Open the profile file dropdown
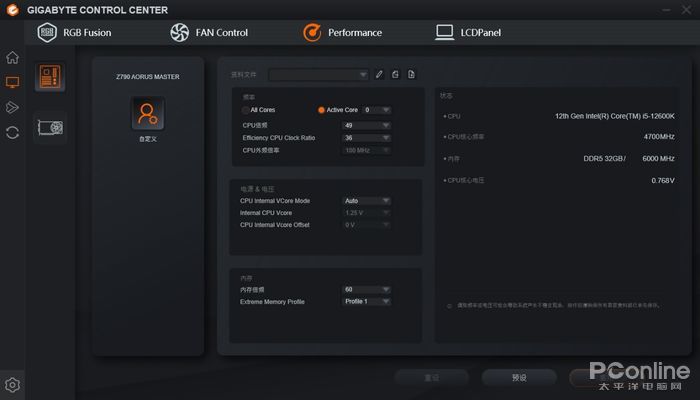This screenshot has height=400, width=700. coord(318,75)
